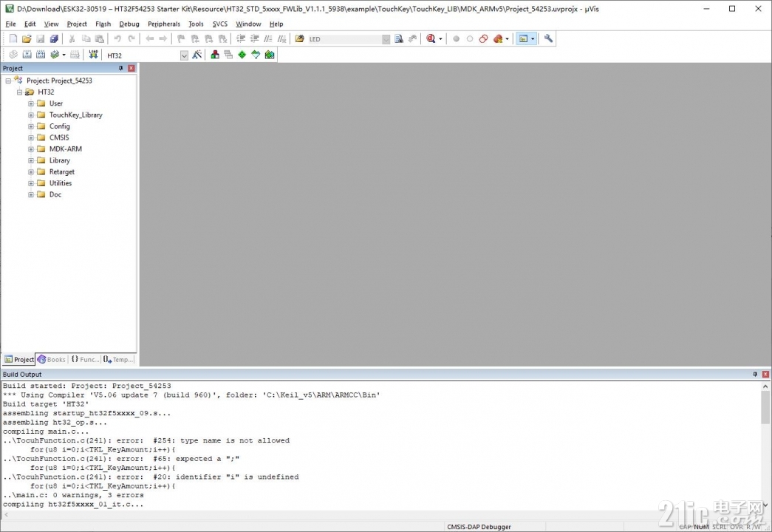
Task: Click the Manage Project Items icon
Action: click(215, 55)
